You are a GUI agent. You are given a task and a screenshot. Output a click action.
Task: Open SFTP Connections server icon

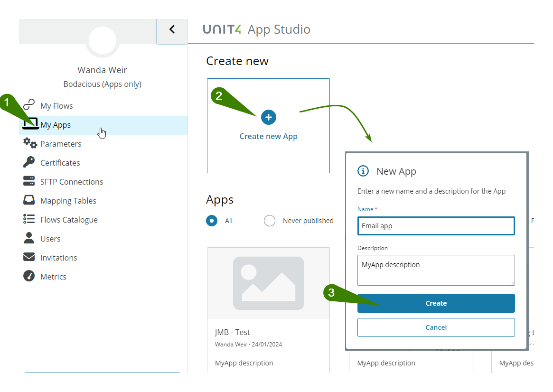29,181
